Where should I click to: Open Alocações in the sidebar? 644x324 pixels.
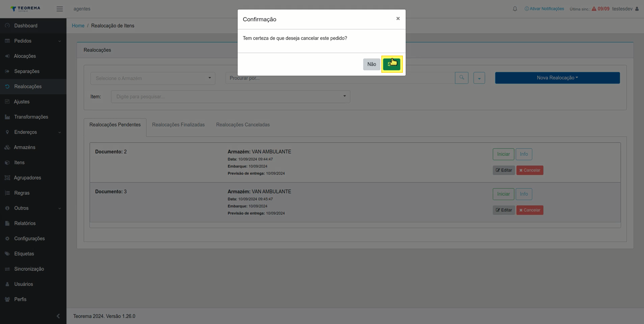click(33, 56)
